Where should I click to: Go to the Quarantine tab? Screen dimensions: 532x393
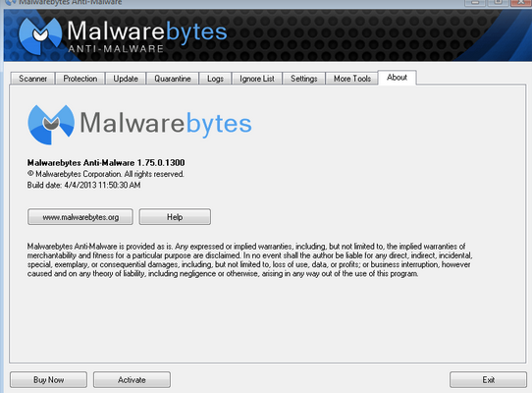(x=173, y=79)
